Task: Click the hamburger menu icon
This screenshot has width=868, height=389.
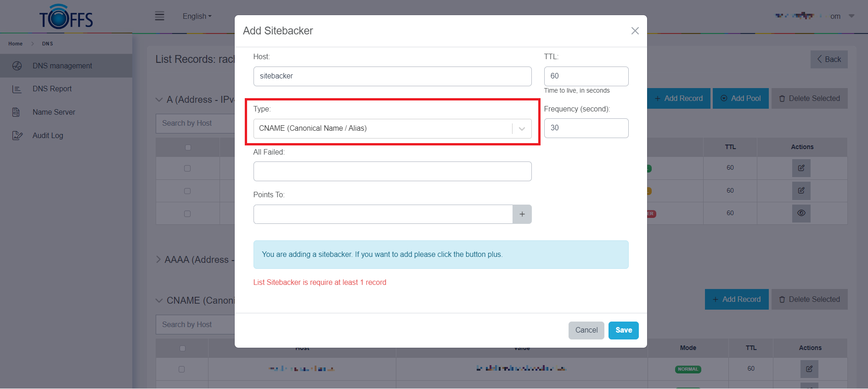Action: coord(159,17)
